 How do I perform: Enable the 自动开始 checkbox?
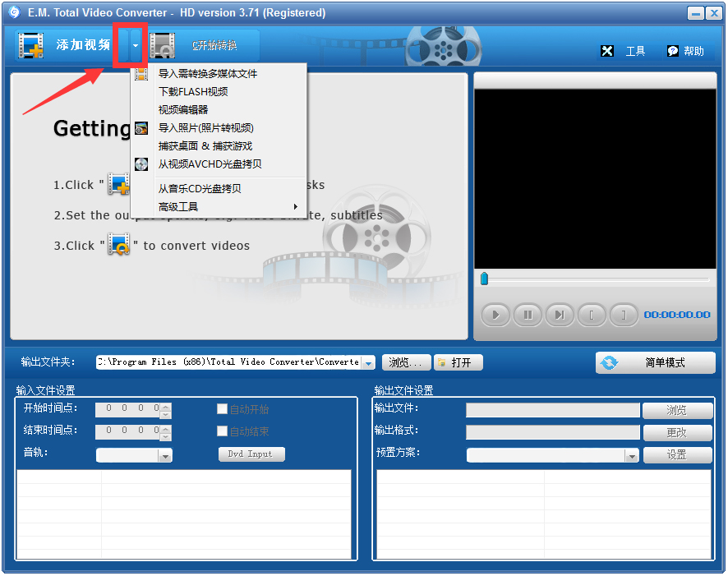point(221,408)
